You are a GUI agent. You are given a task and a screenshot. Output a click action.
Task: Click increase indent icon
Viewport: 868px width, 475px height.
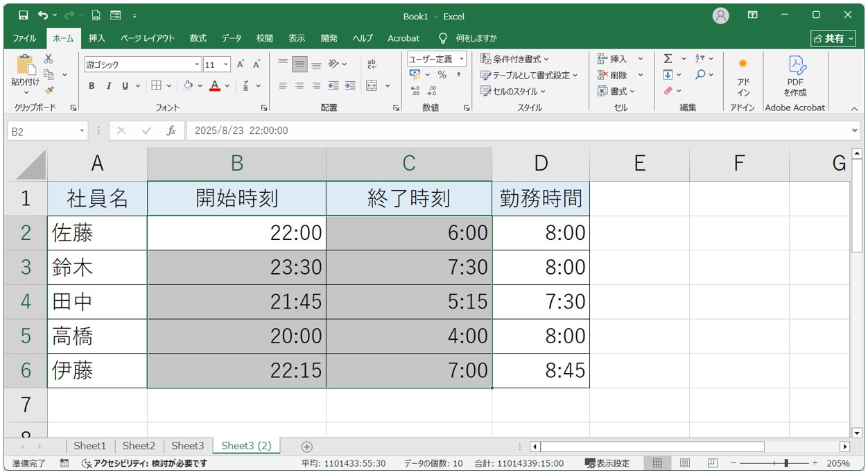[350, 86]
